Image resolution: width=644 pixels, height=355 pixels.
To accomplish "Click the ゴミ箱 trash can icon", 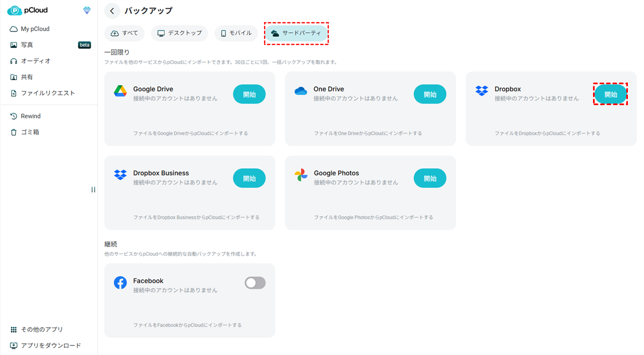I will point(14,132).
